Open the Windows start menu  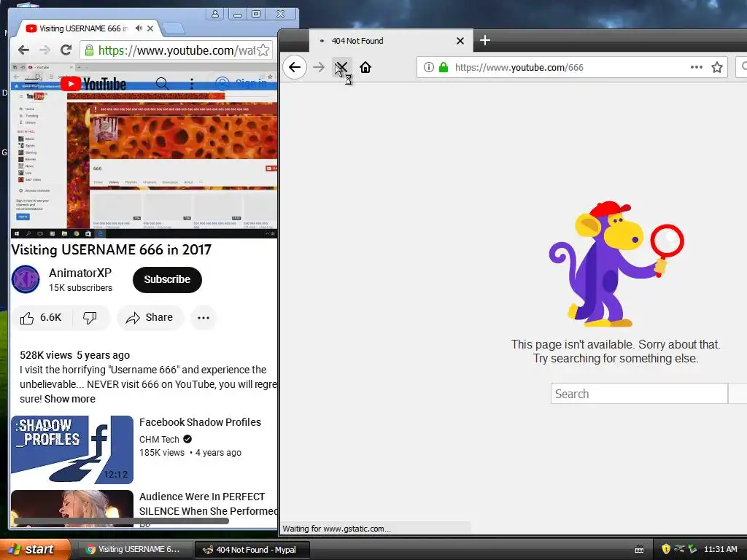tap(34, 550)
